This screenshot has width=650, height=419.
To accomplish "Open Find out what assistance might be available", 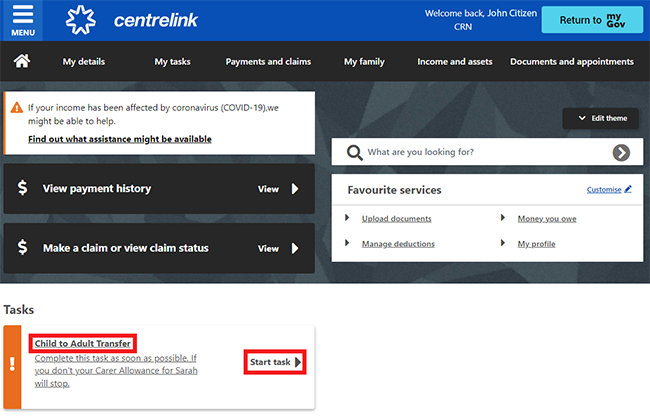I will coord(120,139).
